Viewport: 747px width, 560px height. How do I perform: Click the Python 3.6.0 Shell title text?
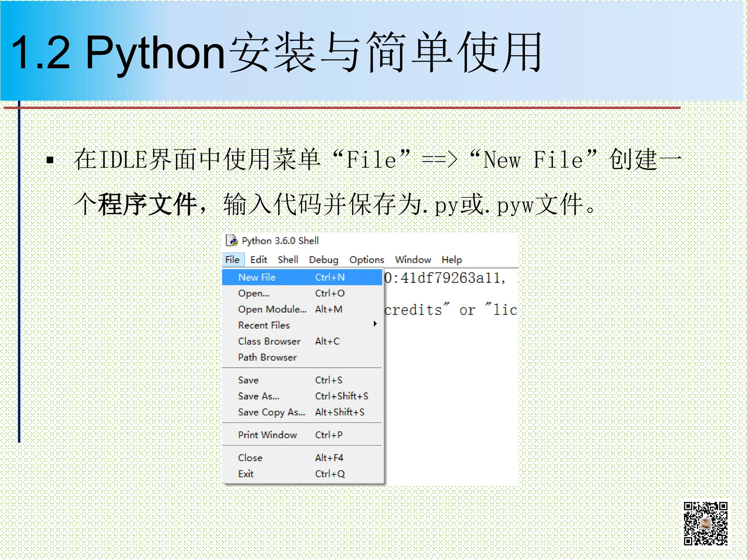[280, 241]
